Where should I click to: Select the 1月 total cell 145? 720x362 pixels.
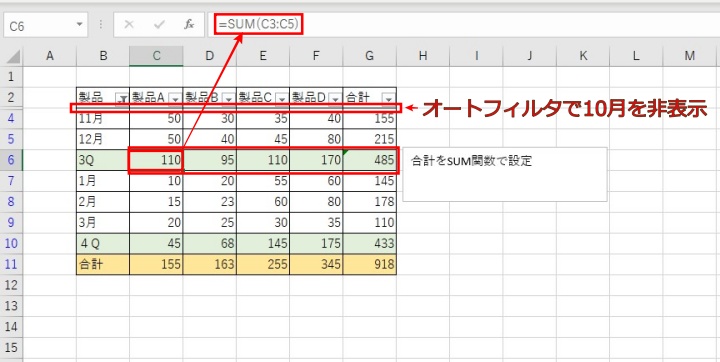pyautogui.click(x=370, y=181)
